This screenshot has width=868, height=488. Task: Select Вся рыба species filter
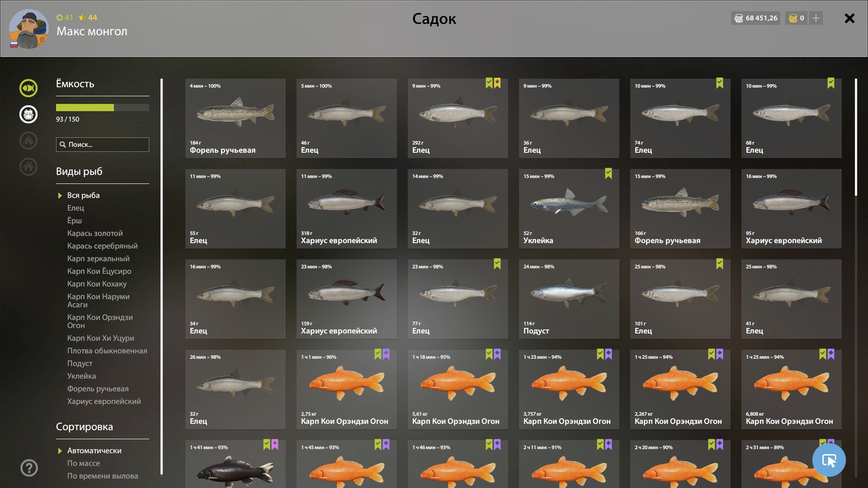coord(84,195)
